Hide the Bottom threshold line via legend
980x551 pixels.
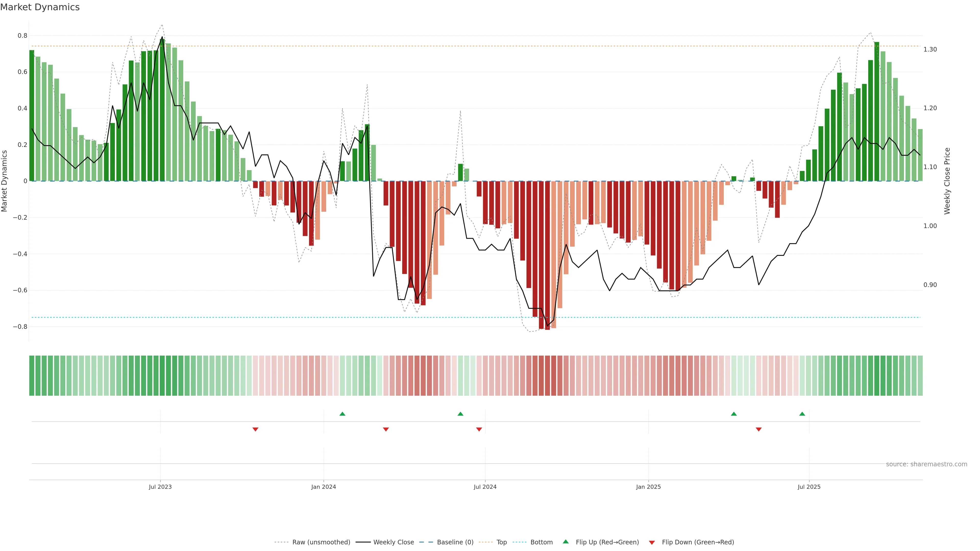click(541, 542)
